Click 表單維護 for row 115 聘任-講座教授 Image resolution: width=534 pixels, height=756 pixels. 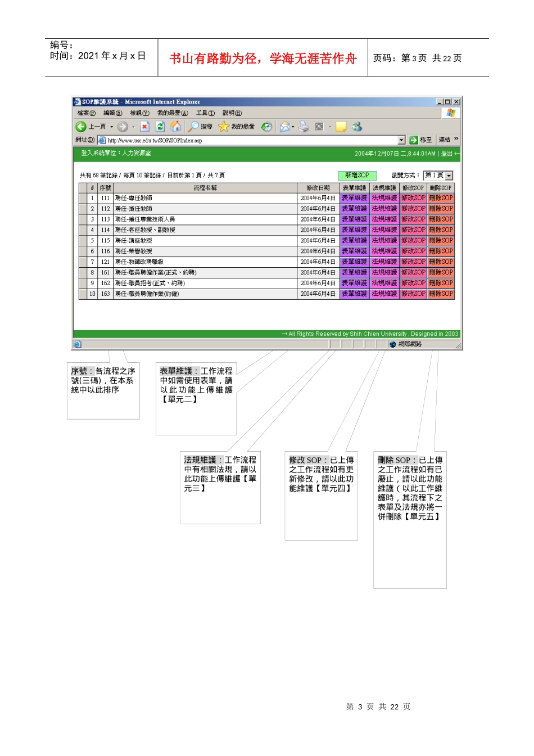354,241
